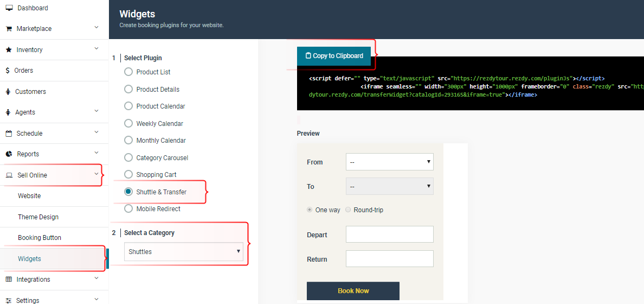644x304 pixels.
Task: Select the Monthly Calendar plugin radio
Action: [x=128, y=140]
